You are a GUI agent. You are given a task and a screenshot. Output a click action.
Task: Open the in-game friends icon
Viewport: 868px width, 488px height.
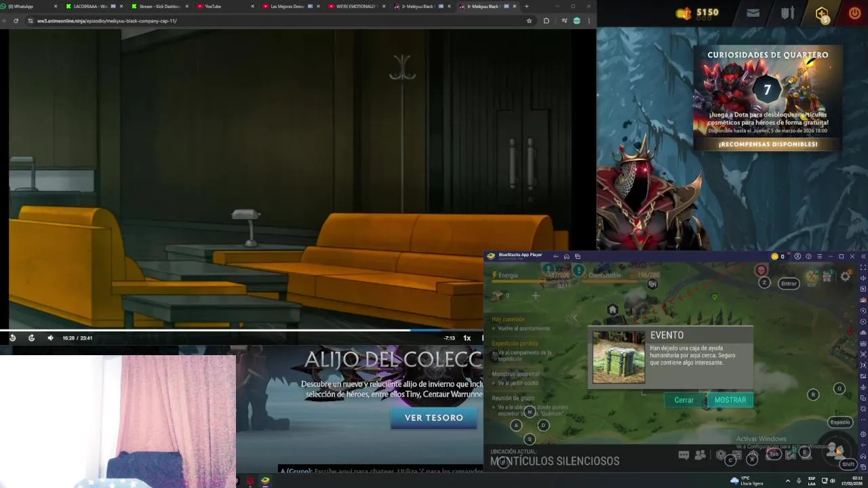[x=701, y=455]
